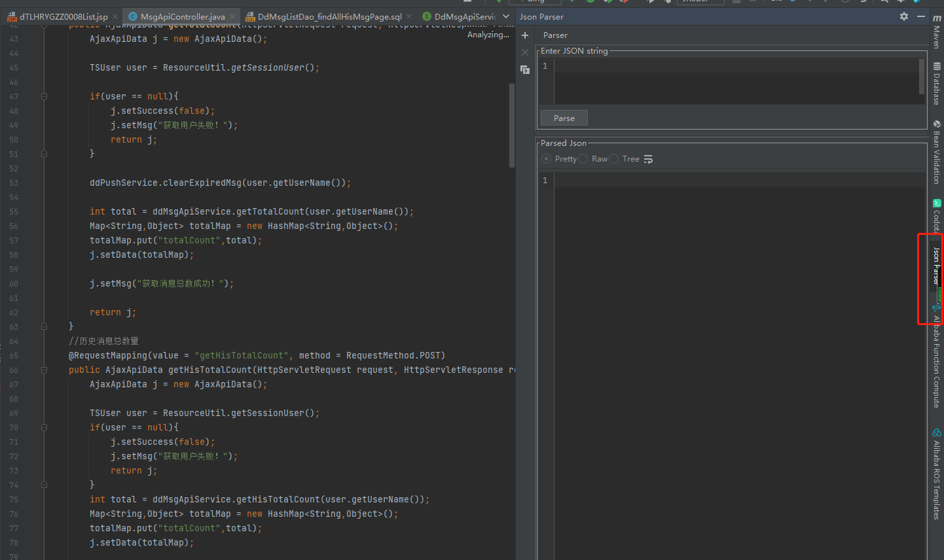The image size is (944, 560).
Task: Collapse the if block at line 70
Action: tap(44, 427)
